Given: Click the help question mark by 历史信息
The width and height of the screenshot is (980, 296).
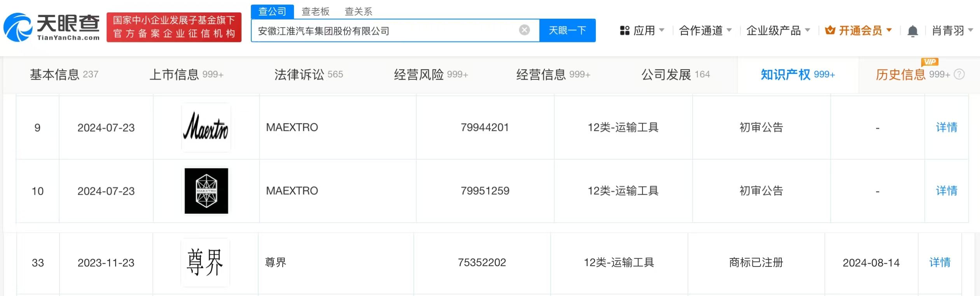Looking at the screenshot, I should (x=959, y=74).
